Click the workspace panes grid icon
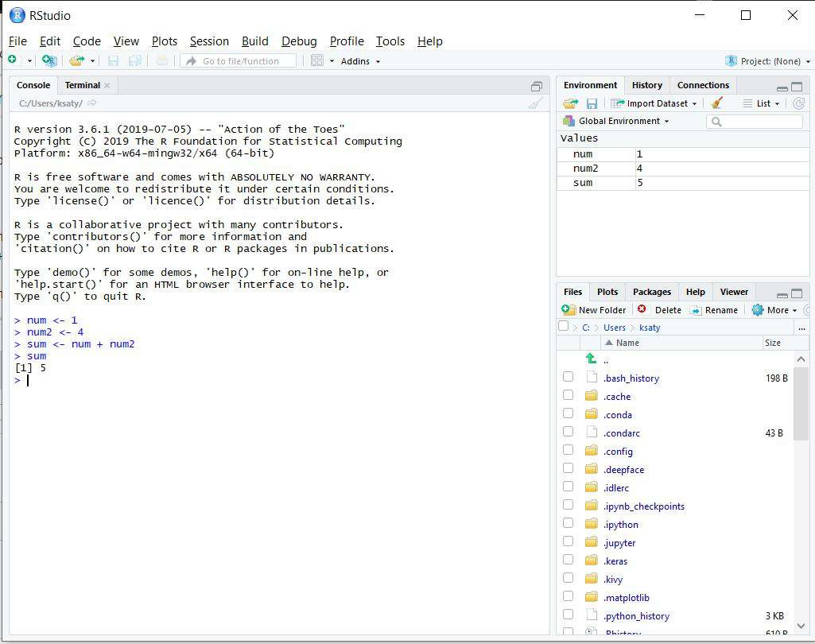The height and width of the screenshot is (644, 815). [x=317, y=60]
